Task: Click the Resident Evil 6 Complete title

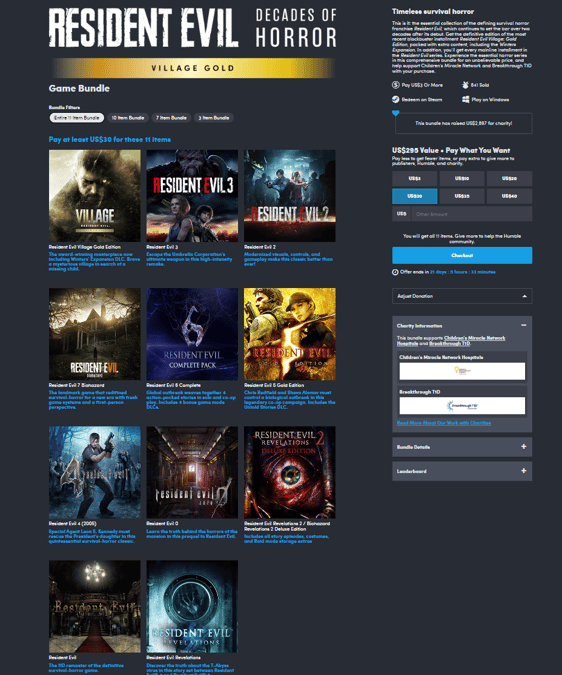Action: pyautogui.click(x=173, y=385)
